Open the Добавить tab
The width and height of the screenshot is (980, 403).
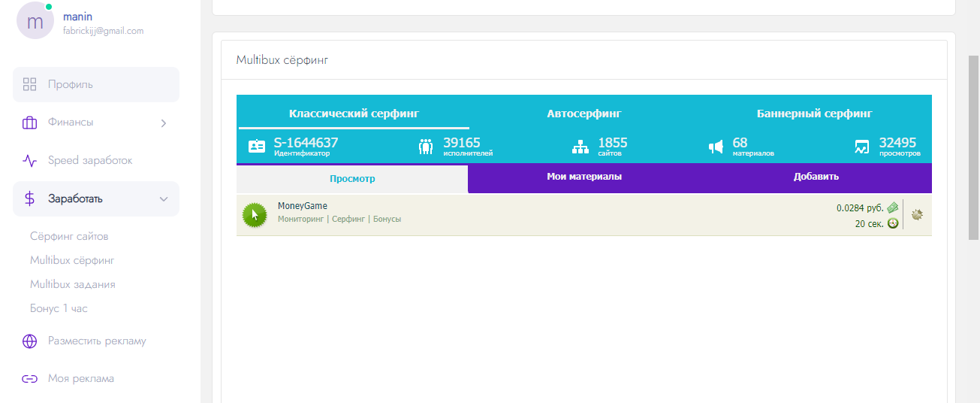click(x=816, y=177)
